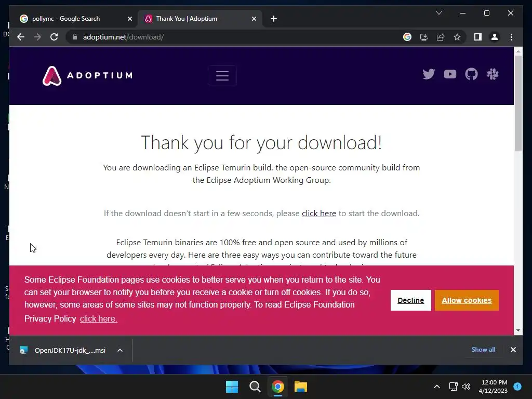532x399 pixels.
Task: Decline cookies
Action: (x=410, y=300)
